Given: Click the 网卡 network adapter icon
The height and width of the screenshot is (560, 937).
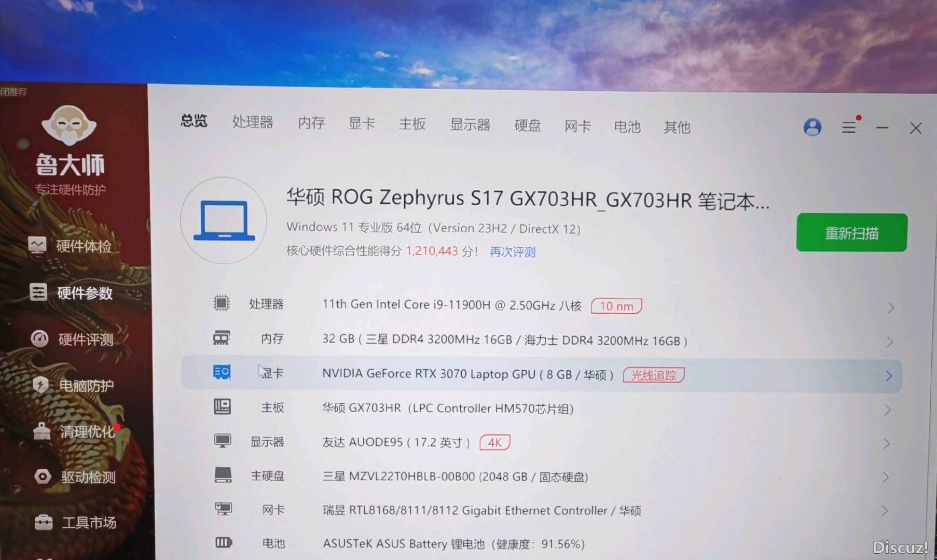Looking at the screenshot, I should pyautogui.click(x=224, y=509).
